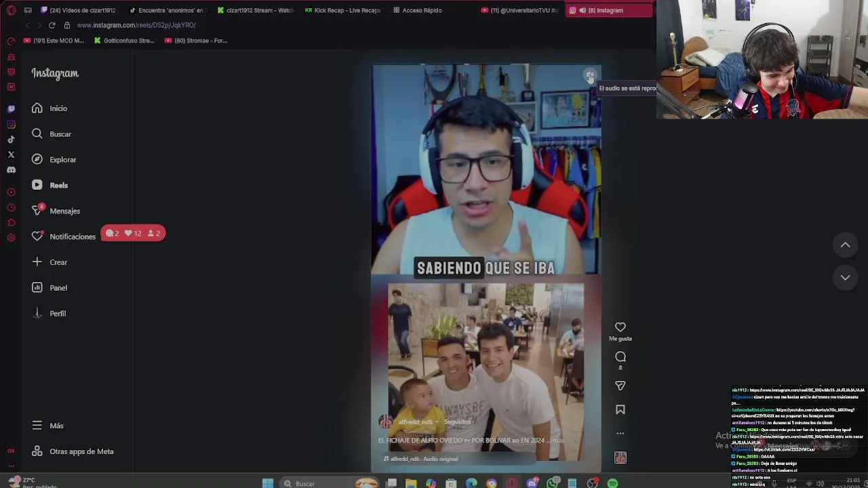This screenshot has height=488, width=868.
Task: Go to next reel down chevron
Action: (845, 277)
